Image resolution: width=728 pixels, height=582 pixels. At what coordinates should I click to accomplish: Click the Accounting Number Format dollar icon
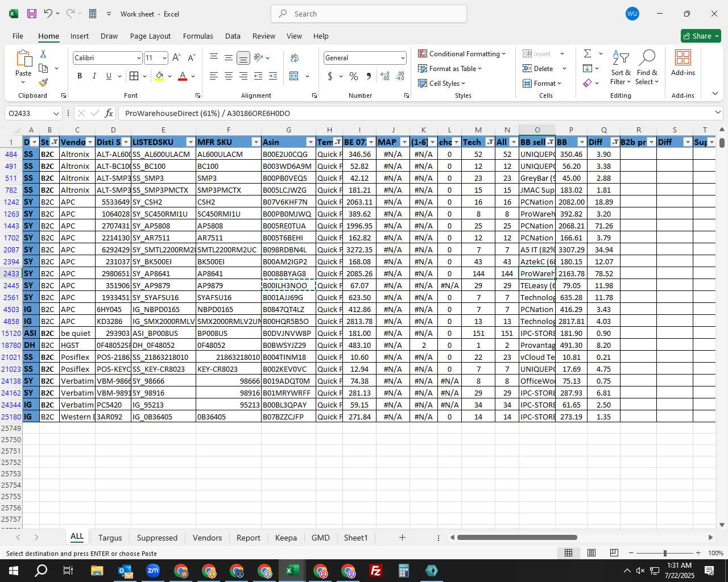click(330, 76)
